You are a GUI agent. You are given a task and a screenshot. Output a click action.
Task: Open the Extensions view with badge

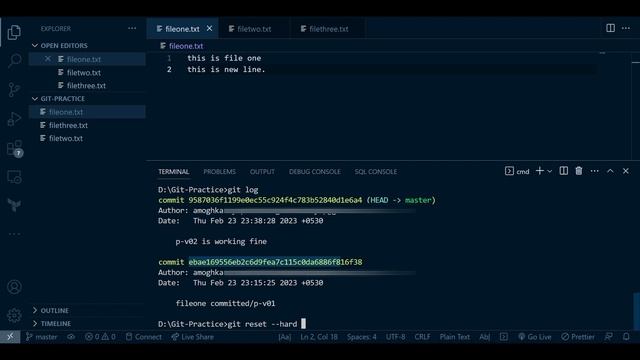point(15,149)
